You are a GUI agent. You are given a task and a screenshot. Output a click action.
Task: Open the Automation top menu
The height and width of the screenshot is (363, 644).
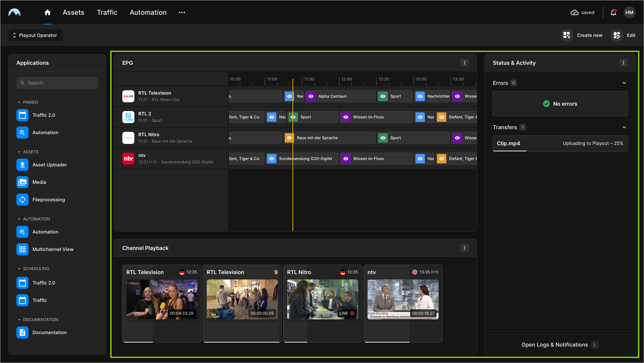[148, 12]
